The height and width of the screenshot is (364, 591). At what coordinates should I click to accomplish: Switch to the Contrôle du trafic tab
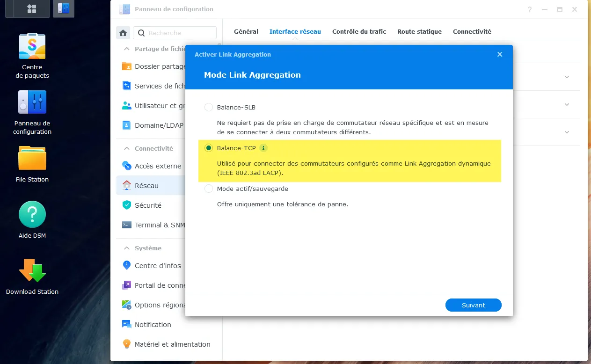coord(359,32)
